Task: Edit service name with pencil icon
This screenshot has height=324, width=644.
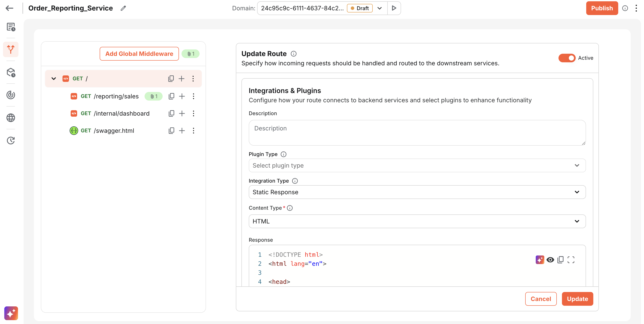Action: point(123,8)
